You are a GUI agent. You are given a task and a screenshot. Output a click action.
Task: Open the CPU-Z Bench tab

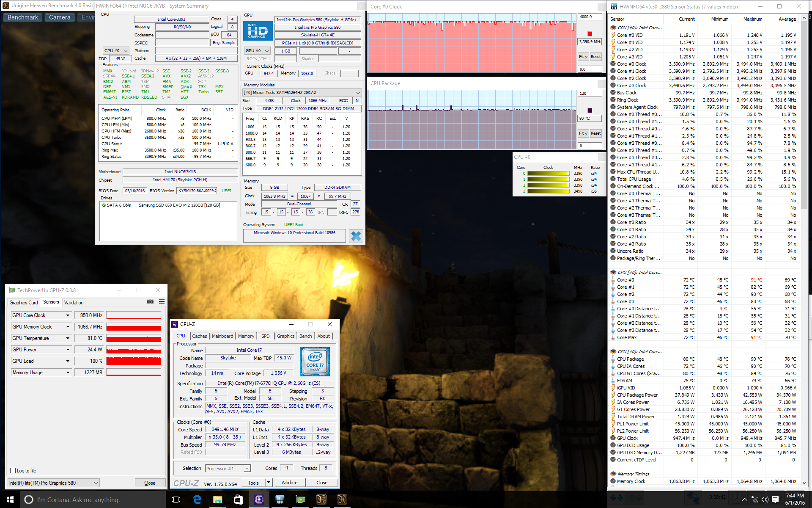click(x=305, y=336)
